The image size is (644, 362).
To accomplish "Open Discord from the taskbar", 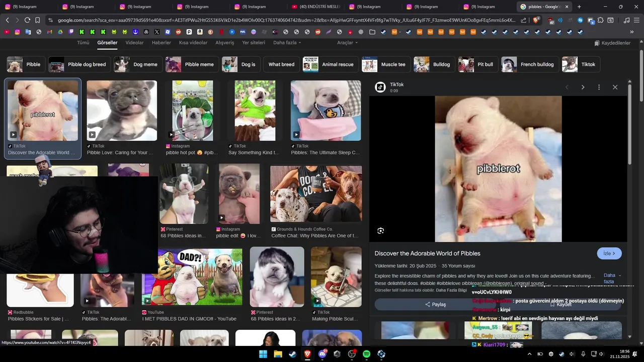I will click(x=323, y=354).
